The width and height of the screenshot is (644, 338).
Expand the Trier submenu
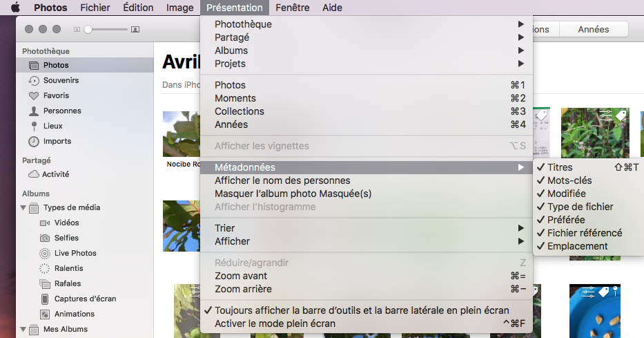[367, 228]
